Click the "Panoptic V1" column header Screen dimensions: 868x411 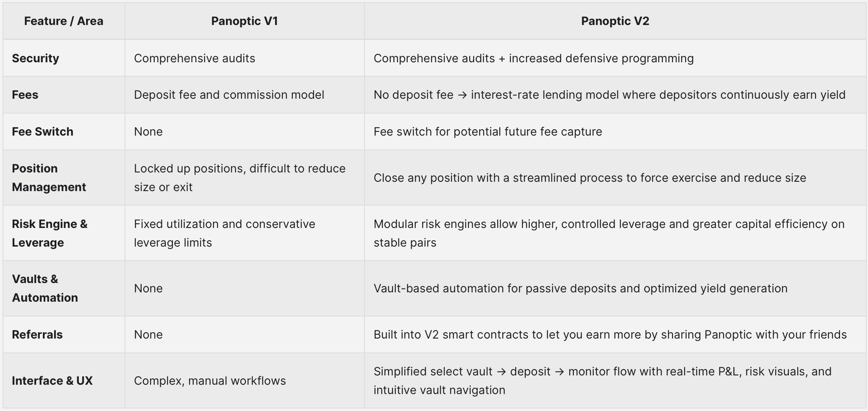(245, 21)
